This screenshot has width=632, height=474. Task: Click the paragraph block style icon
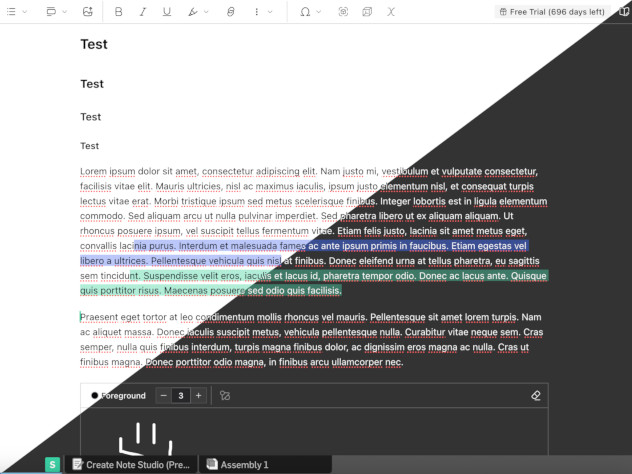point(51,12)
